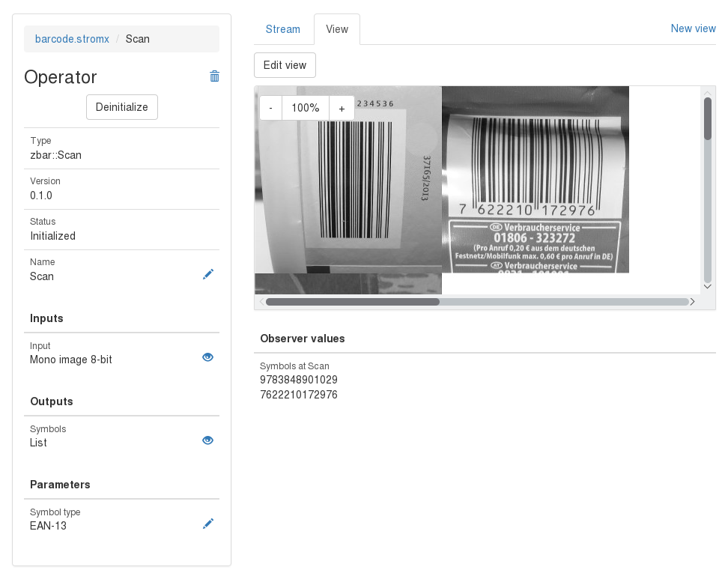Switch to the Stream tab
Viewport: 728px width, 576px height.
(x=283, y=29)
